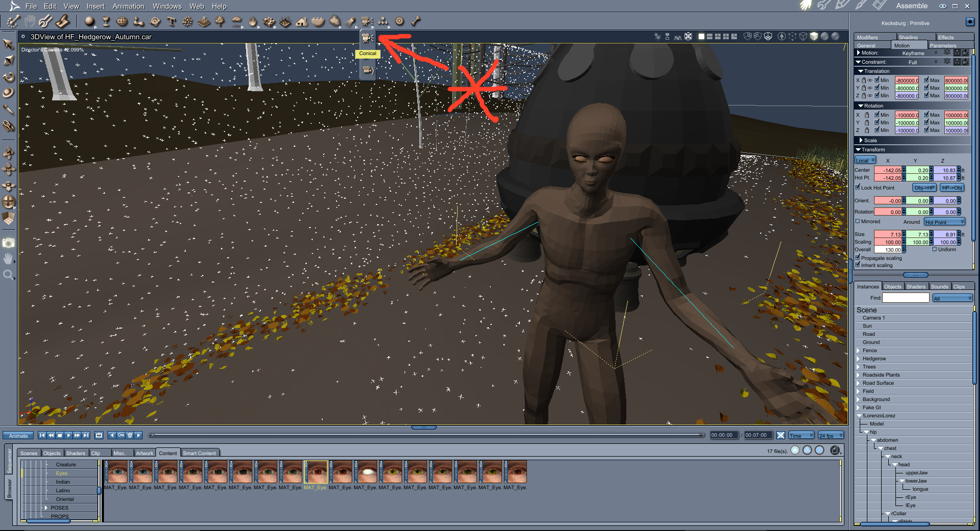Open the Around Hot Point dropdown
980x531 pixels.
tap(944, 222)
